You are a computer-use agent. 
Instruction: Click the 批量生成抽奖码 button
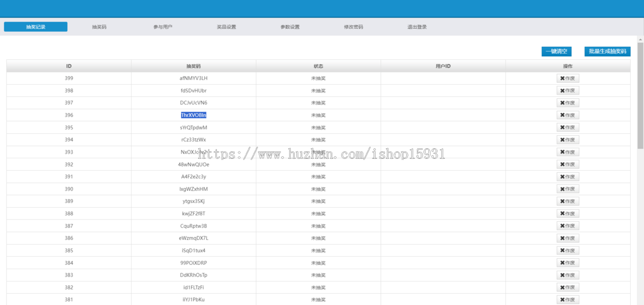608,52
